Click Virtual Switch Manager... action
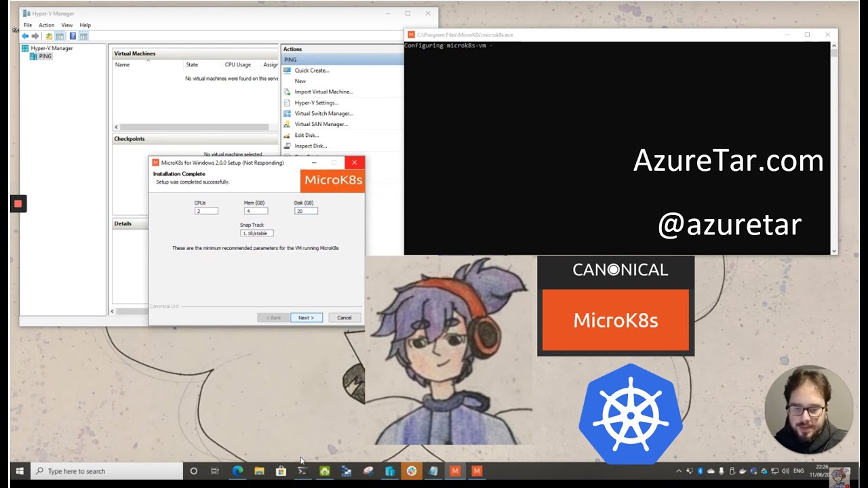 324,113
